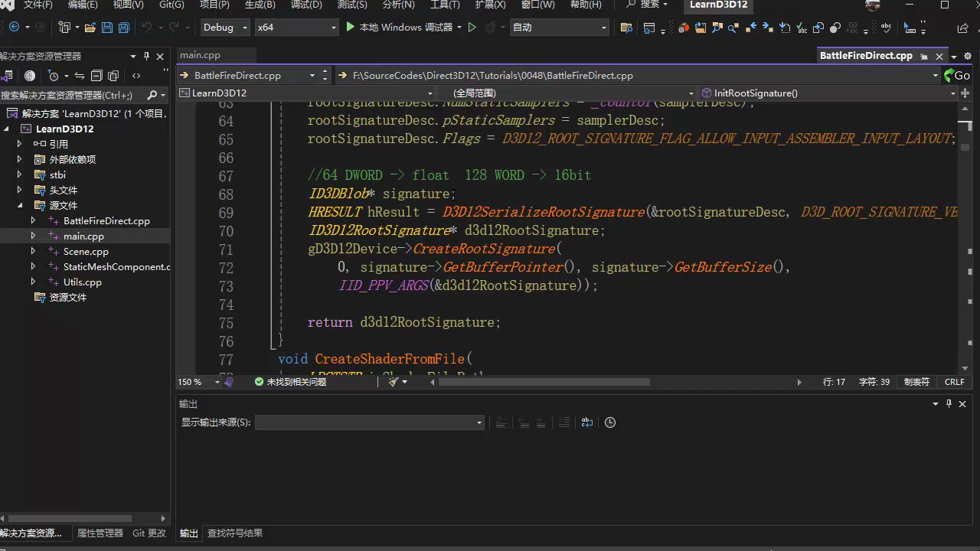Image resolution: width=980 pixels, height=551 pixels.
Task: Toggle auto-hide pin on Solution Explorer panel
Action: [146, 56]
